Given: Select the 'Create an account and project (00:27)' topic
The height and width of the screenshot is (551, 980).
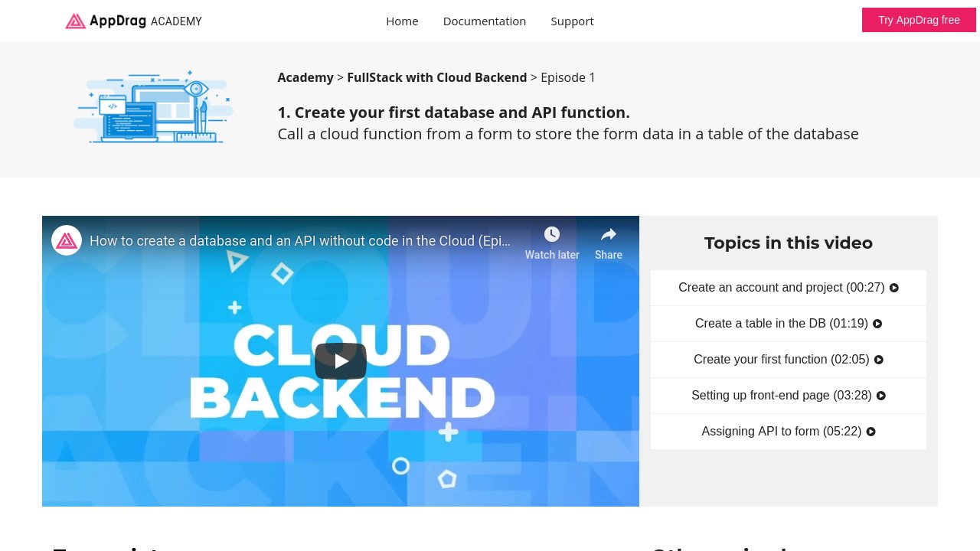Looking at the screenshot, I should coord(788,288).
